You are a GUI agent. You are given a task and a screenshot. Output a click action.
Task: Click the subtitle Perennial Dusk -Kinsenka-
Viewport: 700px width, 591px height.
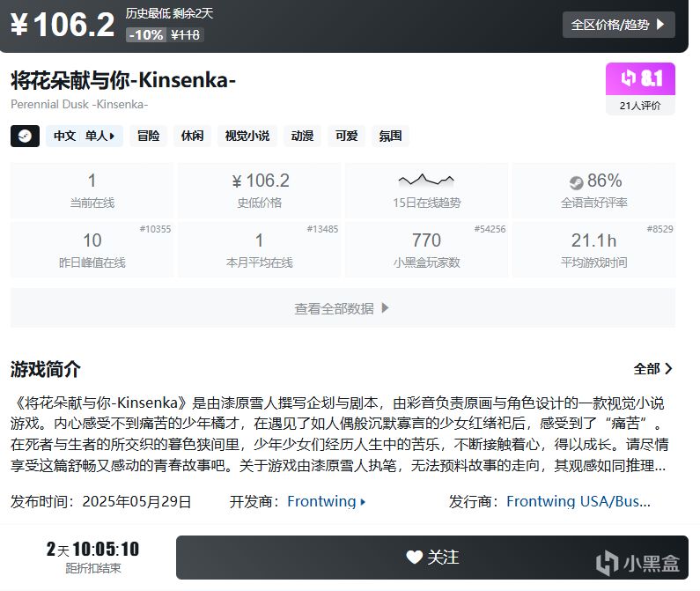pos(79,104)
